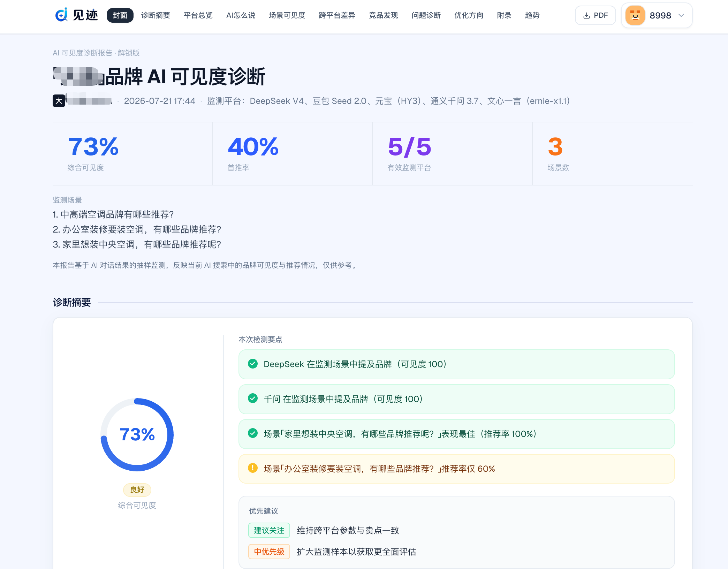728x569 pixels.
Task: Click the '品牌 AI 可见度诊断' title
Action: click(185, 77)
